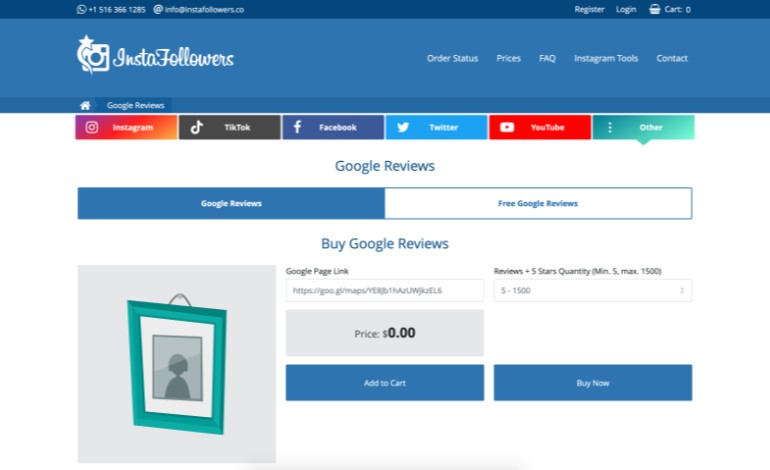Image resolution: width=770 pixels, height=470 pixels.
Task: Open the Facebook services tab
Action: 333,127
